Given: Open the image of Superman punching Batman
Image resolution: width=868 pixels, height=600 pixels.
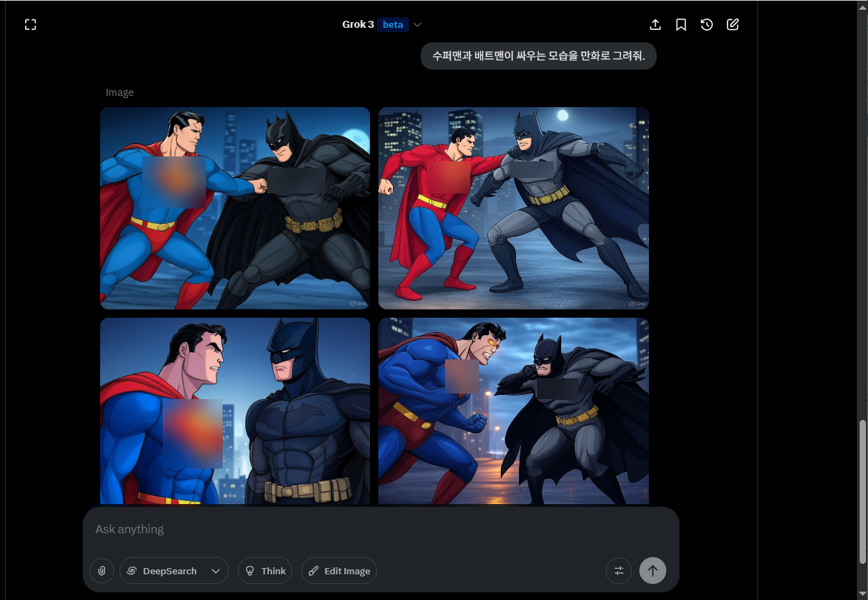Looking at the screenshot, I should click(235, 208).
